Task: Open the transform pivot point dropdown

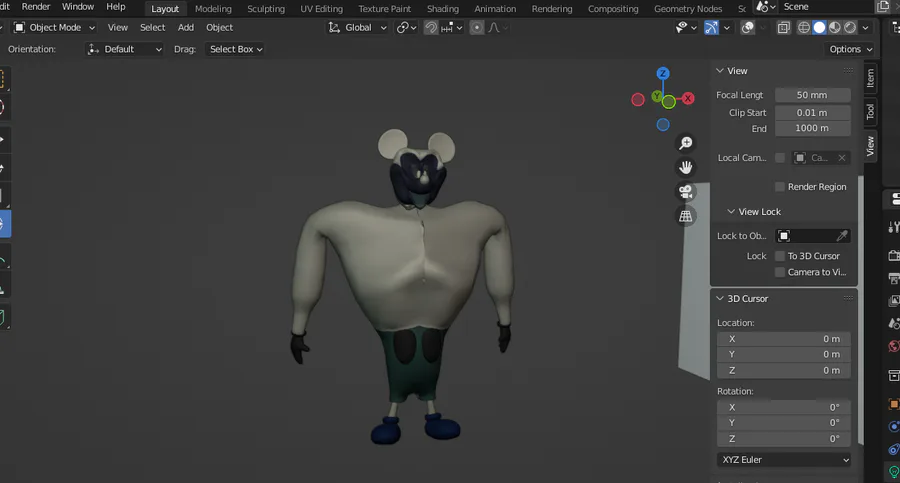Action: click(406, 28)
